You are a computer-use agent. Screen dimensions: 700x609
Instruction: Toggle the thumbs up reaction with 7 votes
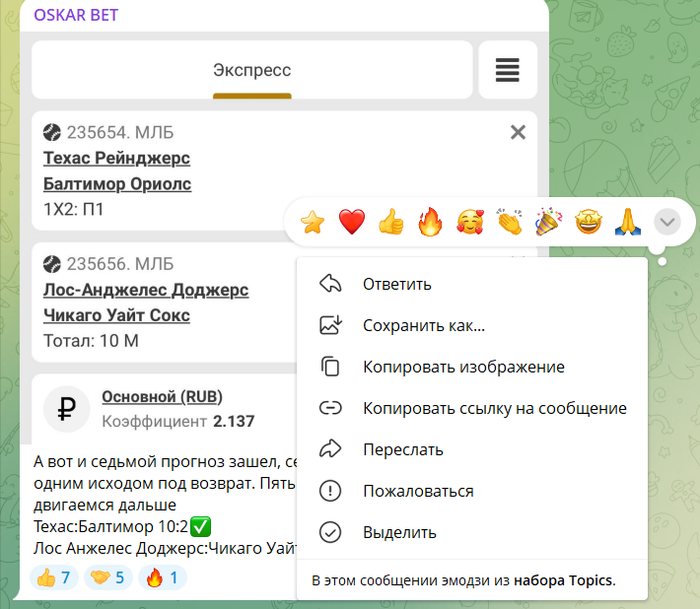53,577
